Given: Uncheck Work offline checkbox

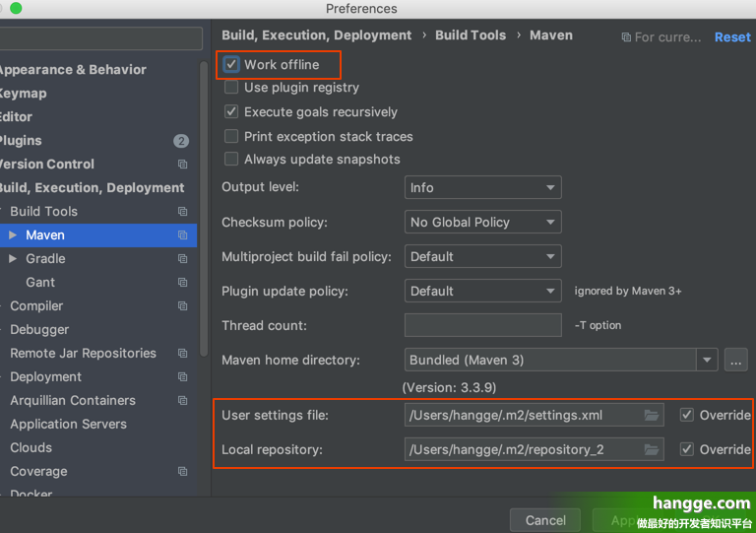Looking at the screenshot, I should point(231,64).
